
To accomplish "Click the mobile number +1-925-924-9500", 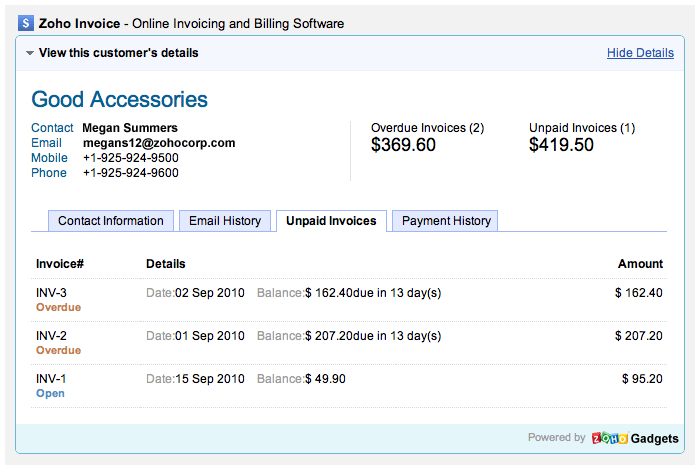I will [x=130, y=158].
